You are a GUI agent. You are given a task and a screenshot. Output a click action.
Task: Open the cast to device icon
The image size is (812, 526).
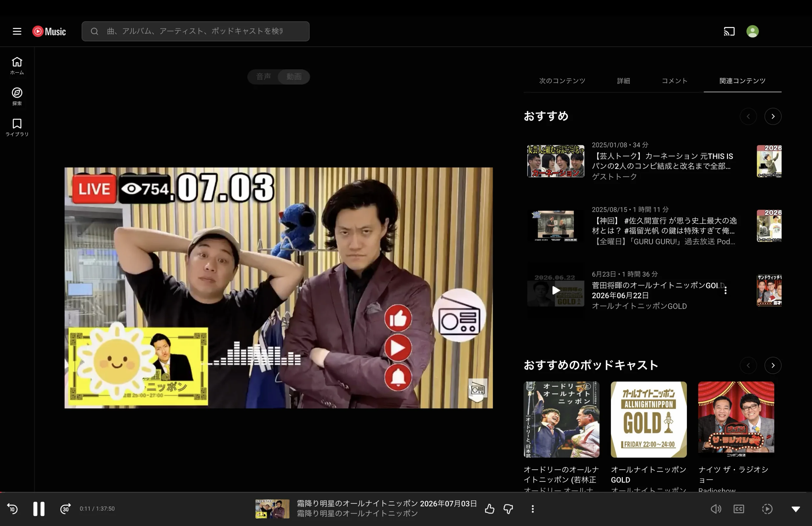(729, 32)
